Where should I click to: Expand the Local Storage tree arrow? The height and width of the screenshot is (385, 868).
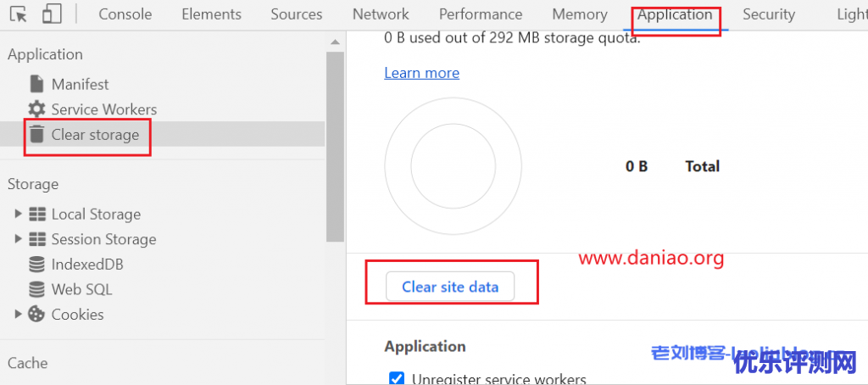[19, 215]
